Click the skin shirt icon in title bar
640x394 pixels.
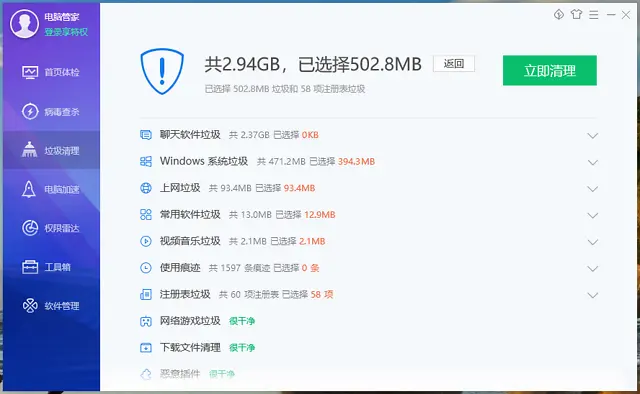pos(576,15)
